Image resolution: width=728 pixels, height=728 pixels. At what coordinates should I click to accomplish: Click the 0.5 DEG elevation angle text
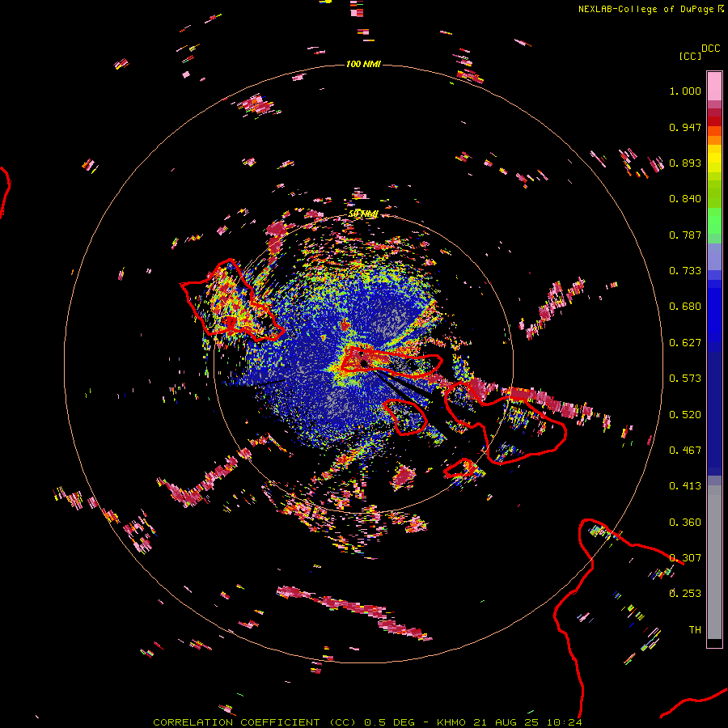point(389,722)
